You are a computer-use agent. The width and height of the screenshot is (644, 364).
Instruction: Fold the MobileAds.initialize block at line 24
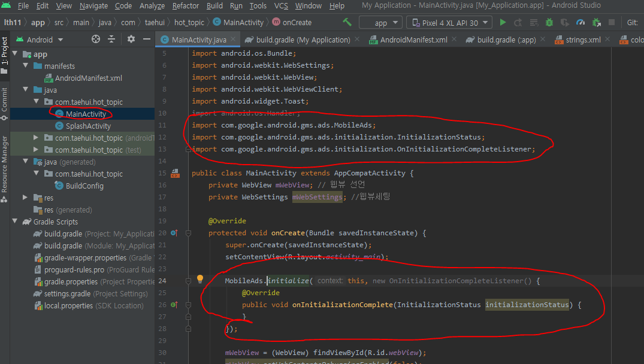[189, 281]
